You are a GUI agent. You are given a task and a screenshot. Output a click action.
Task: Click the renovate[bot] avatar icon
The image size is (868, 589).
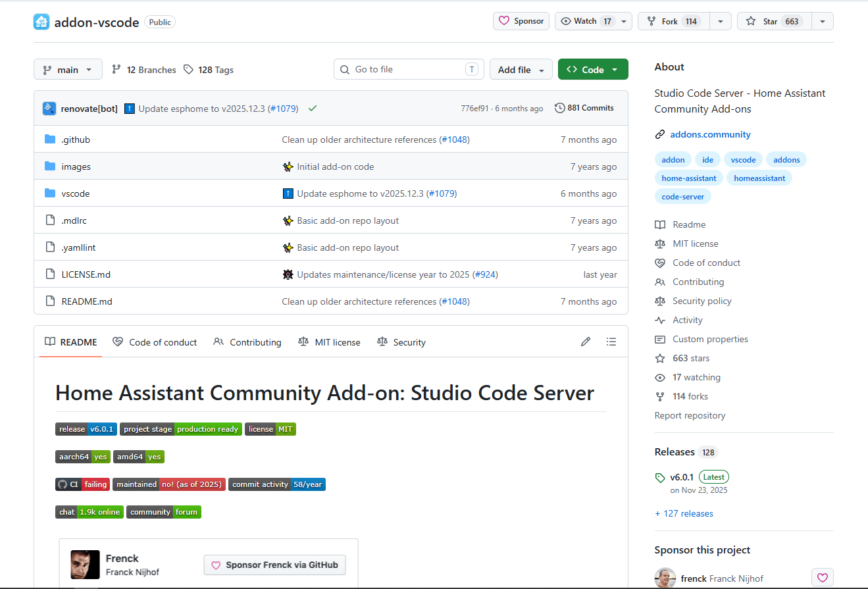click(x=49, y=109)
